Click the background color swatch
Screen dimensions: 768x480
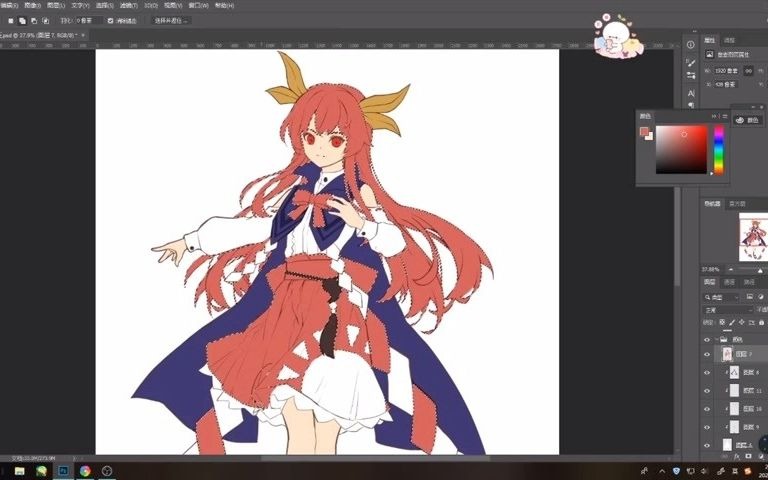click(650, 137)
